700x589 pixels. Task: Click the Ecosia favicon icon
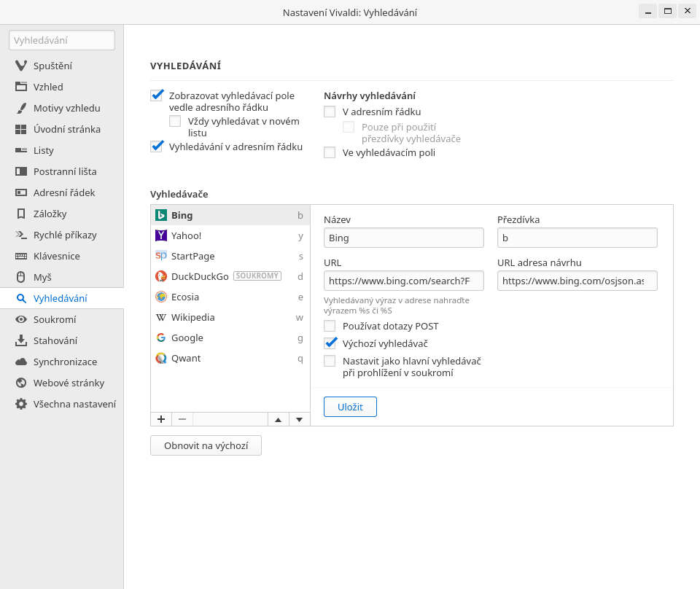point(161,297)
